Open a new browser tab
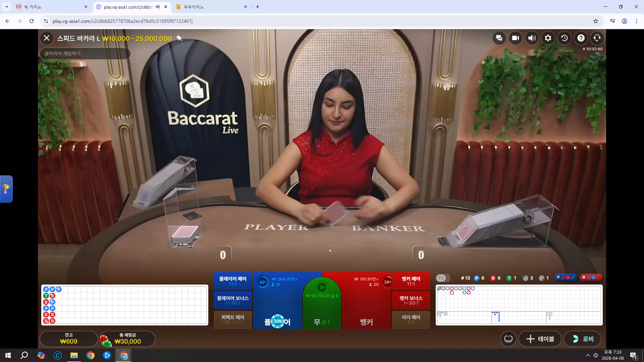The image size is (644, 362). 258,7
